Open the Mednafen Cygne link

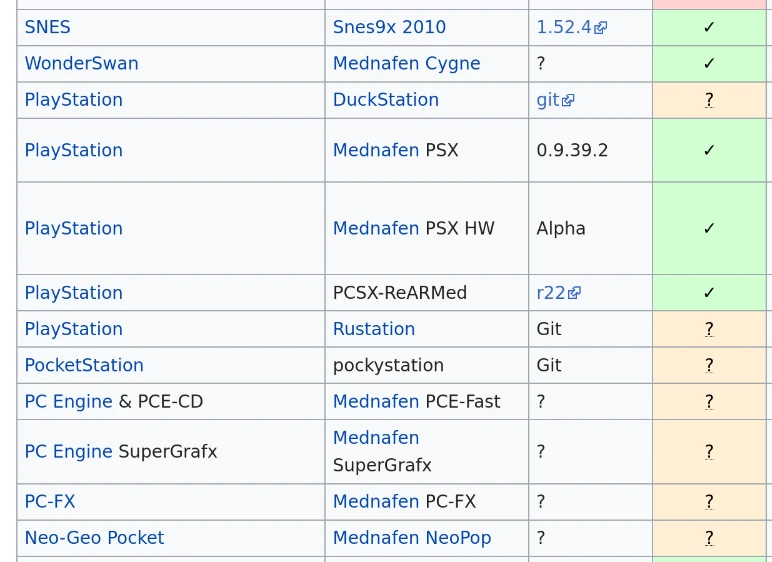coord(406,63)
